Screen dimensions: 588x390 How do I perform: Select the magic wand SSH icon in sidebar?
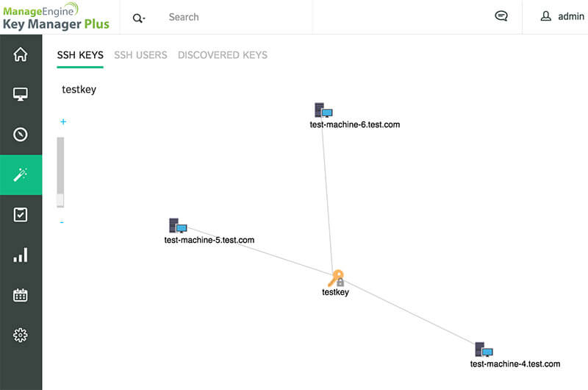point(21,175)
